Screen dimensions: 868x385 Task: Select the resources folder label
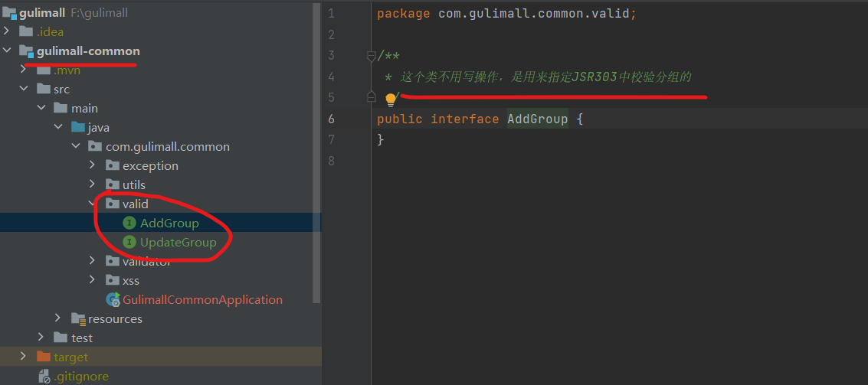coord(115,319)
